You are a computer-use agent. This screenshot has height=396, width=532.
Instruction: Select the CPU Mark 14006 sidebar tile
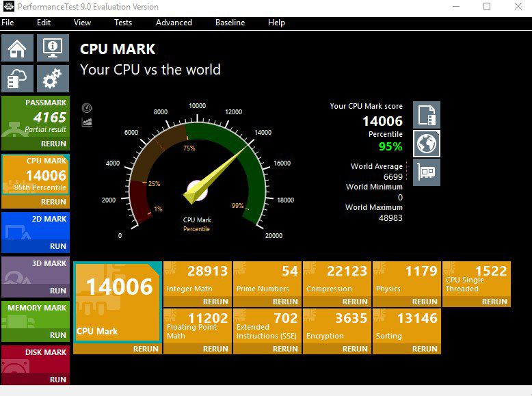[x=36, y=175]
